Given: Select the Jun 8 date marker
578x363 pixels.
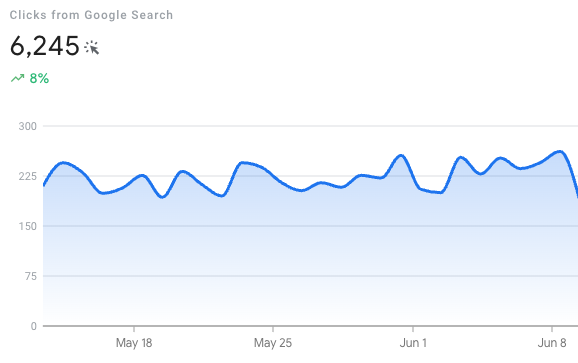Looking at the screenshot, I should (552, 343).
